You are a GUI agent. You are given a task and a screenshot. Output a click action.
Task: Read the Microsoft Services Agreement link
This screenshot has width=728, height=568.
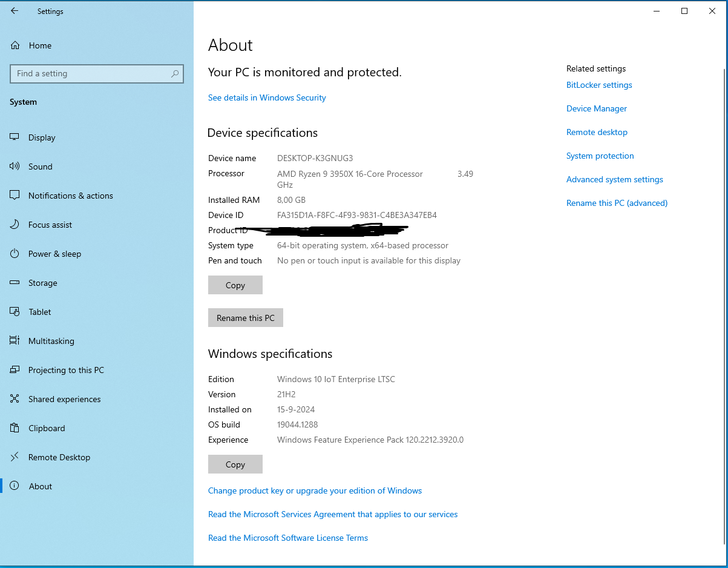[333, 514]
